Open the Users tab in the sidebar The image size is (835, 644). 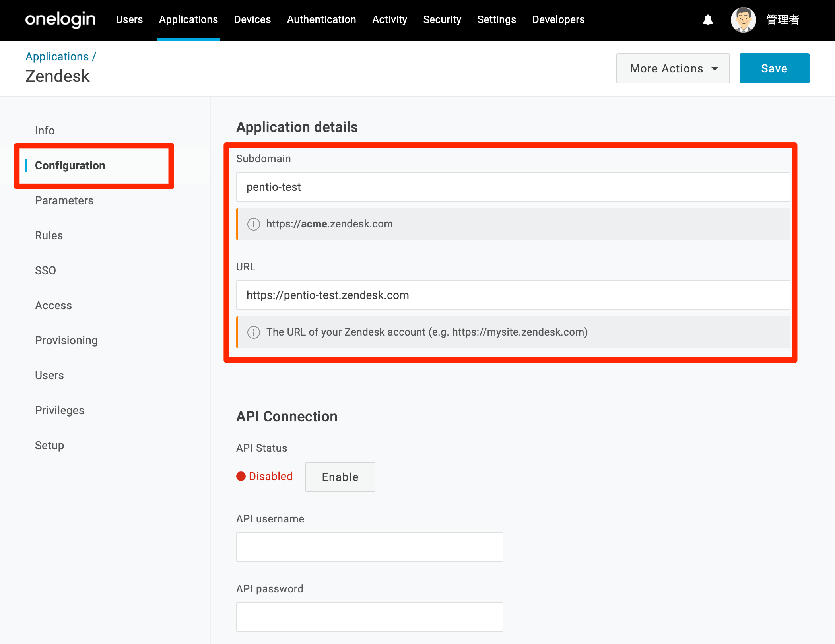(x=49, y=375)
